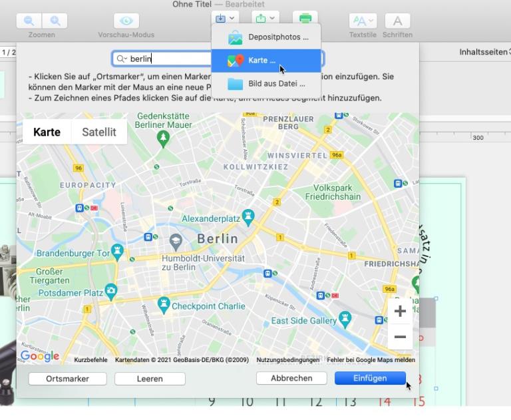Click the WINSVIERTEL district label
The image size is (511, 420).
[297, 156]
